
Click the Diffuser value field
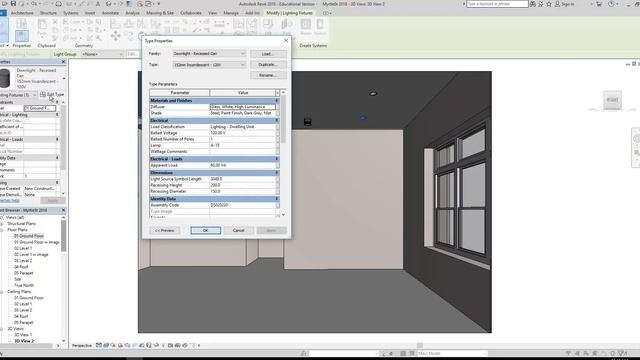click(x=242, y=107)
